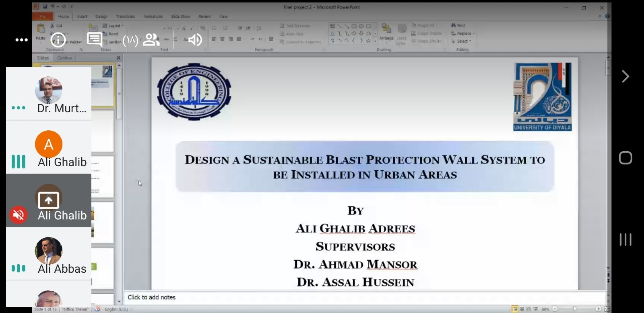Open the Arrange dropdown
This screenshot has height=313, width=644.
386,33
